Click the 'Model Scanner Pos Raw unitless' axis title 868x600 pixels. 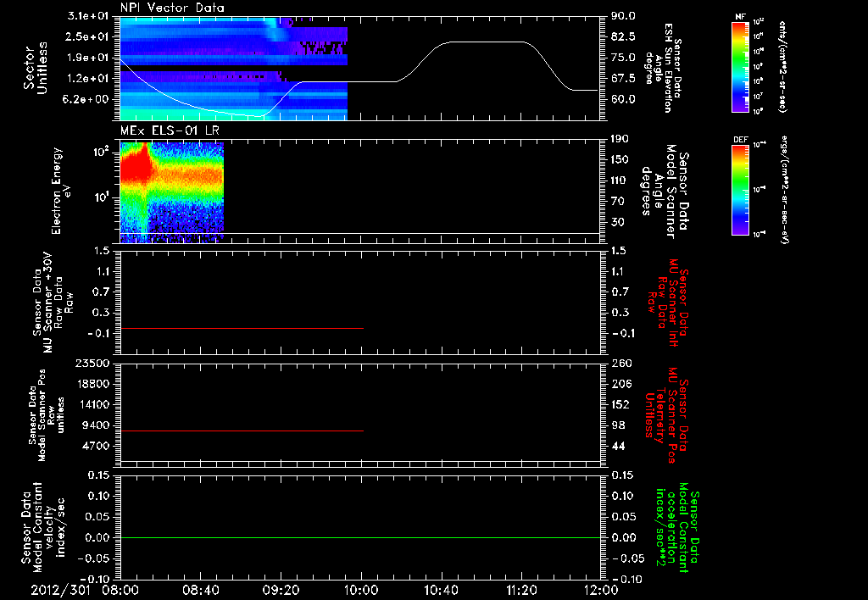pos(47,415)
